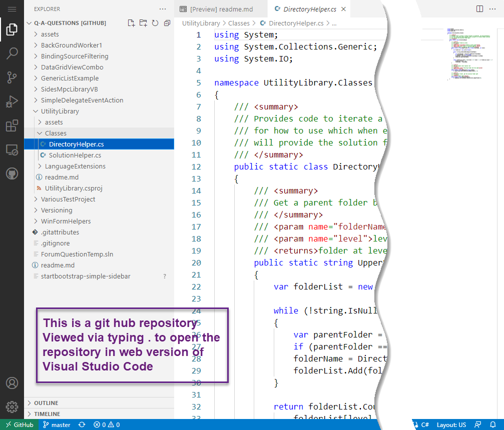This screenshot has height=430, width=504.
Task: Click the New Folder icon in explorer
Action: (x=143, y=23)
